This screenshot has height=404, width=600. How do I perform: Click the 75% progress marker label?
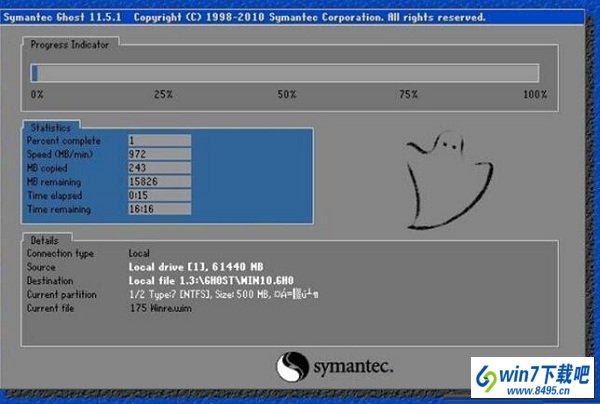pos(408,94)
